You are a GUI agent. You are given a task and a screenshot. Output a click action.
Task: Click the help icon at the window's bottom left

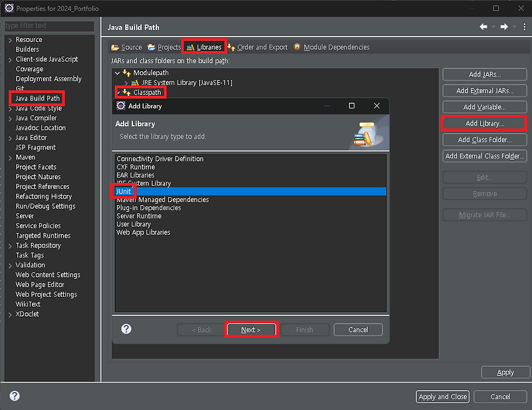click(x=14, y=397)
